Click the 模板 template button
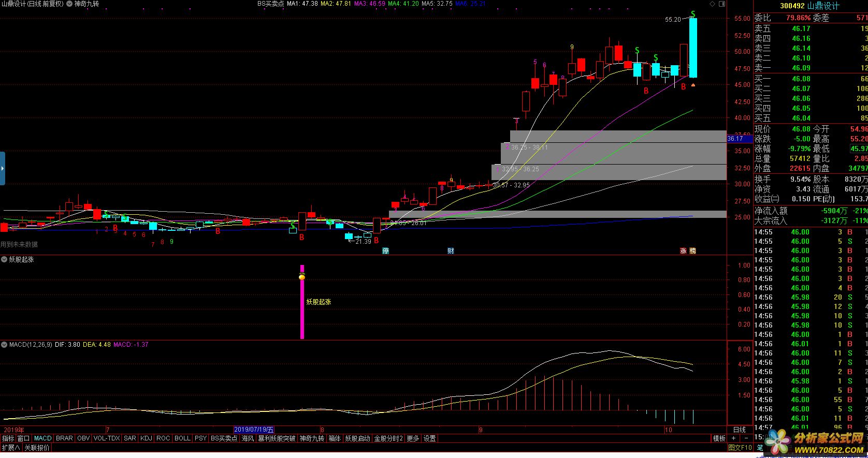Image resolution: width=868 pixels, height=458 pixels. click(719, 438)
